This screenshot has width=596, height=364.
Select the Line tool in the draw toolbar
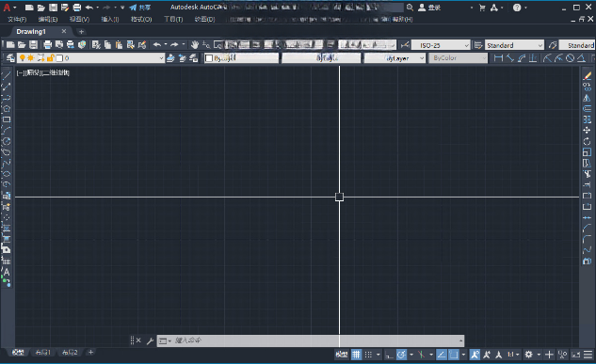(7, 75)
